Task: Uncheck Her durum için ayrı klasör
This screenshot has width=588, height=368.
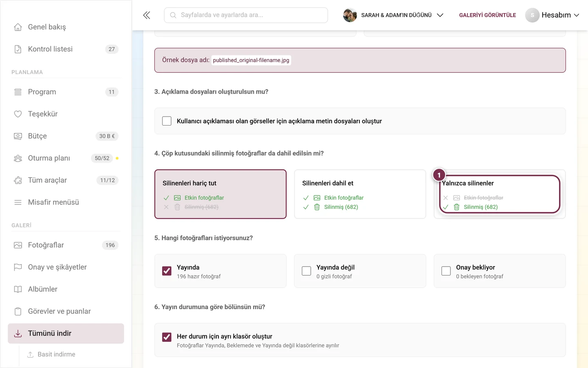Action: click(x=167, y=337)
